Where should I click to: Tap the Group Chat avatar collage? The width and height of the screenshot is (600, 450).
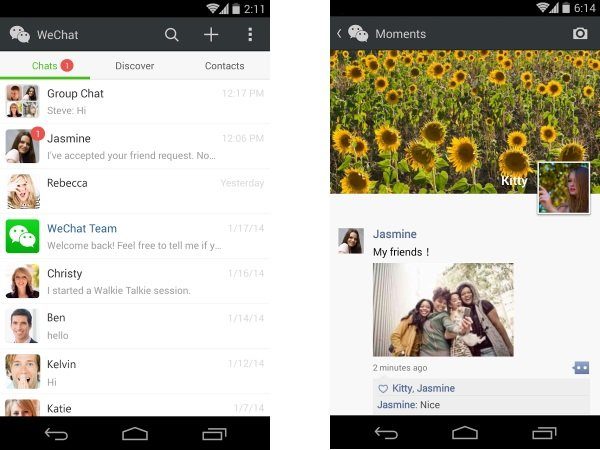[23, 101]
